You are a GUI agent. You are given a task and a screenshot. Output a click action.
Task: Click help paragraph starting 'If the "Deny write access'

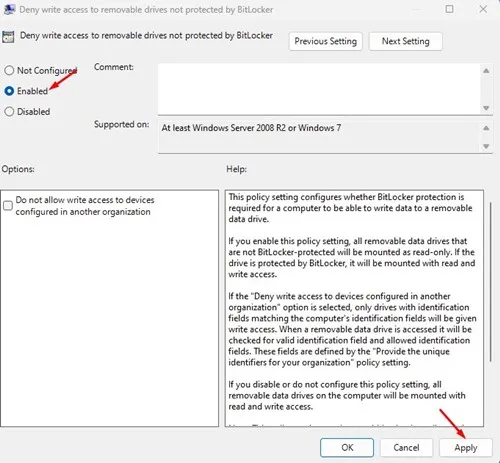pyautogui.click(x=352, y=329)
